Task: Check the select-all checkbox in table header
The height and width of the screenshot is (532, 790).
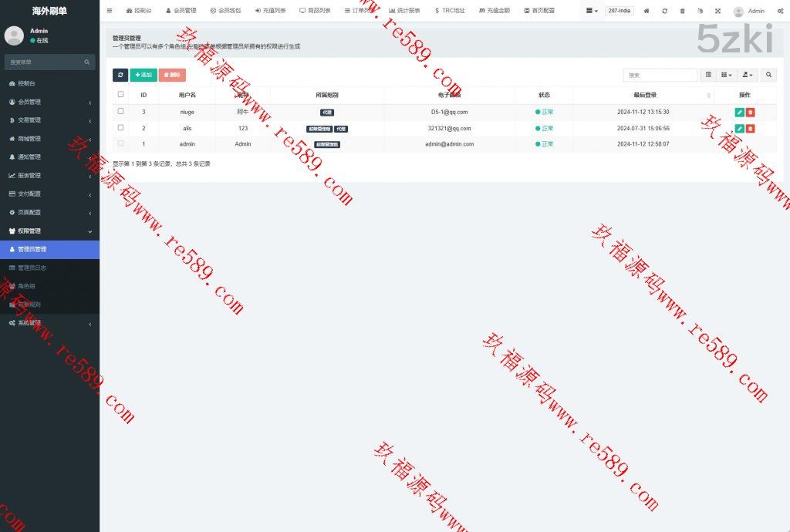Action: pos(120,94)
